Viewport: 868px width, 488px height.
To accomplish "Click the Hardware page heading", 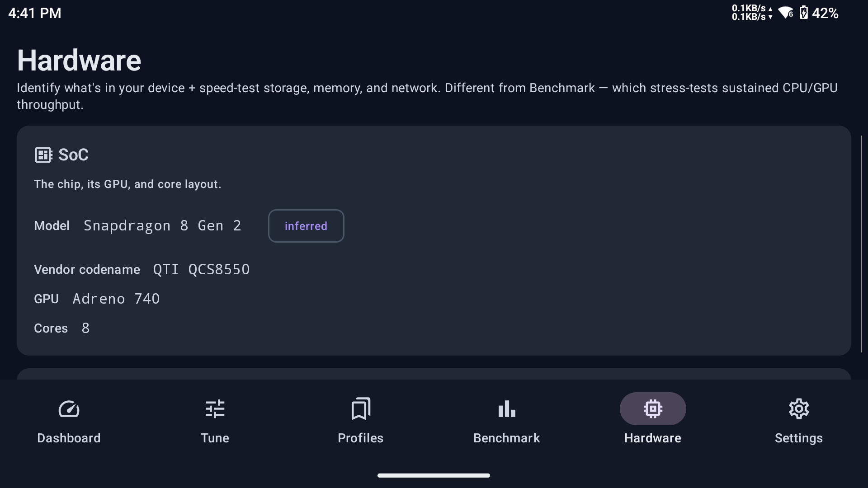I will (79, 61).
